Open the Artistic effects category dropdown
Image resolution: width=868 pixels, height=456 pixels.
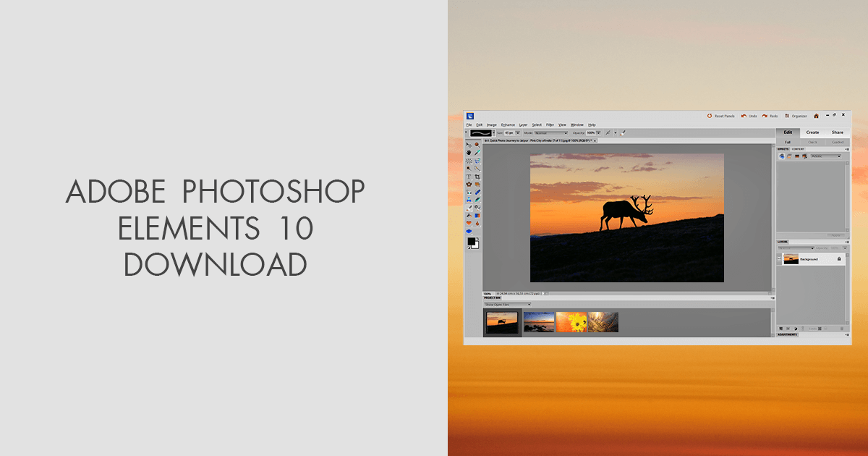pos(825,156)
